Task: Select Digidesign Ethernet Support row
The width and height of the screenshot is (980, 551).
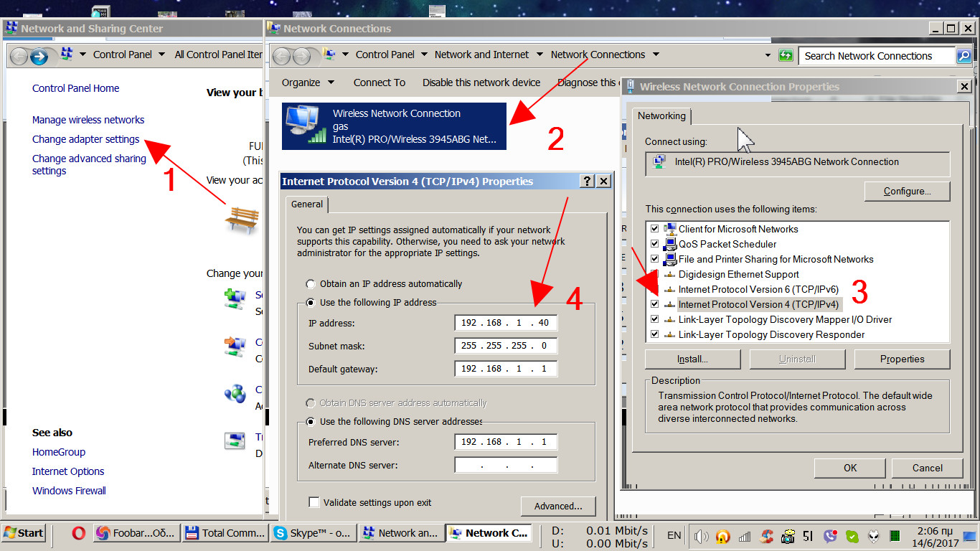Action: coord(738,274)
